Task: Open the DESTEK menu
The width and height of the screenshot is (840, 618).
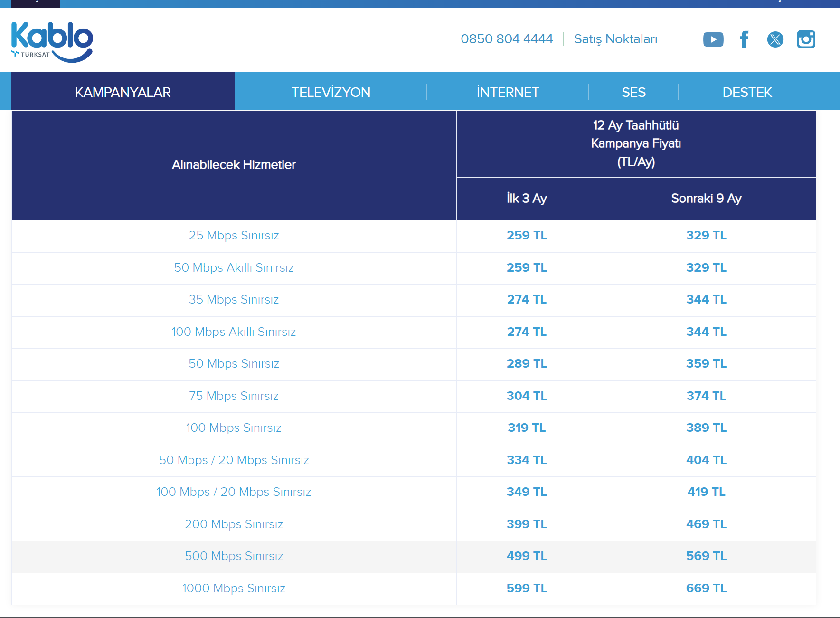Action: click(747, 92)
